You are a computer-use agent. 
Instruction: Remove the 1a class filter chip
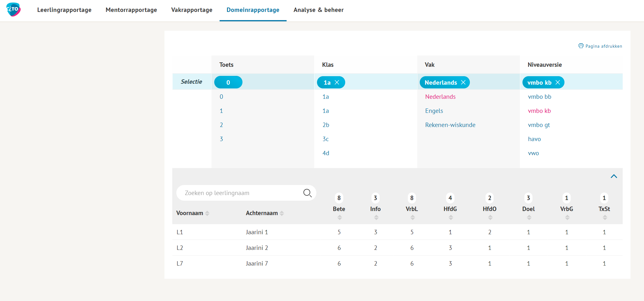pyautogui.click(x=337, y=82)
